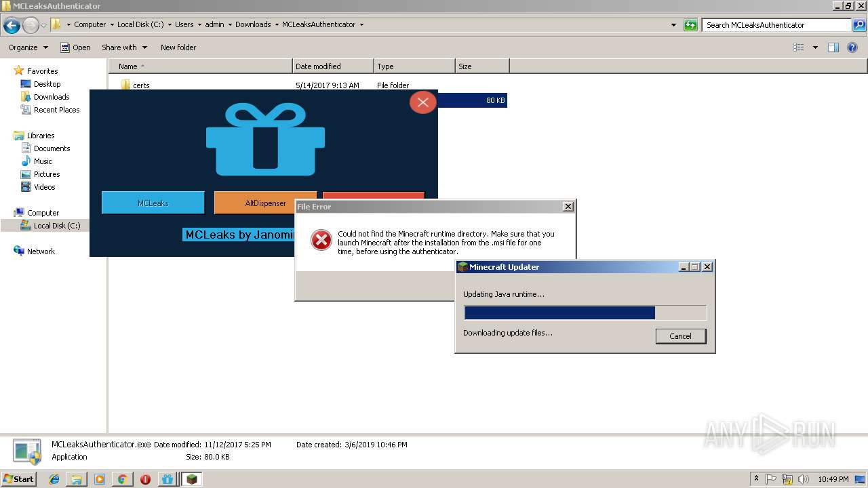Click Users in the address breadcrumb

pos(184,24)
